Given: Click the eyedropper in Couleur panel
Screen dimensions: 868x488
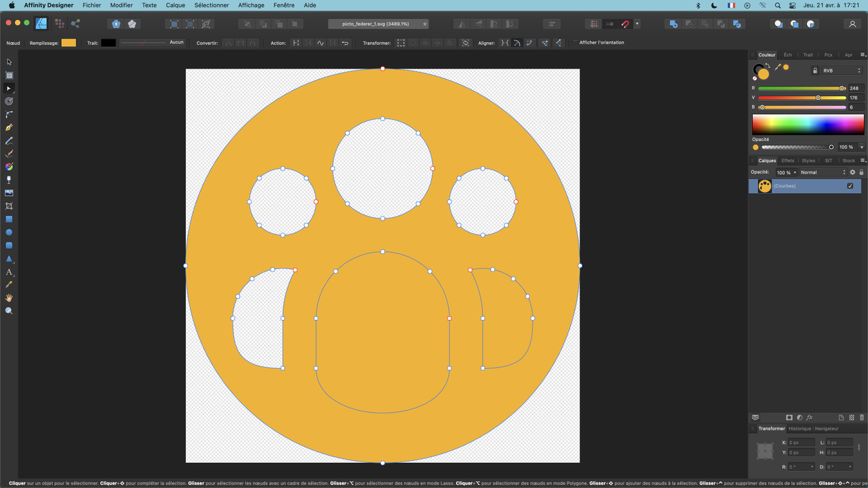Looking at the screenshot, I should pos(778,67).
